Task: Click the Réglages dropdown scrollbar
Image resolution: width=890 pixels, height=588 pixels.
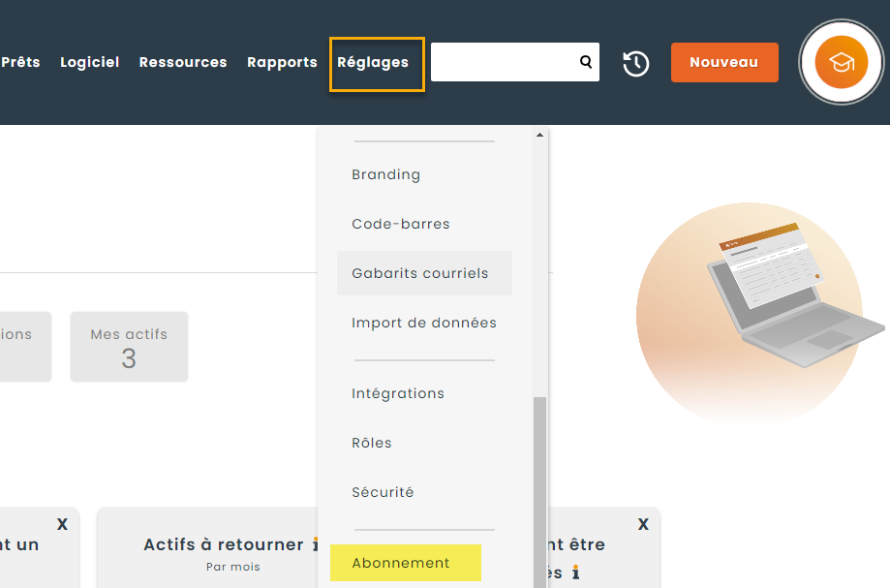Action: [540, 484]
